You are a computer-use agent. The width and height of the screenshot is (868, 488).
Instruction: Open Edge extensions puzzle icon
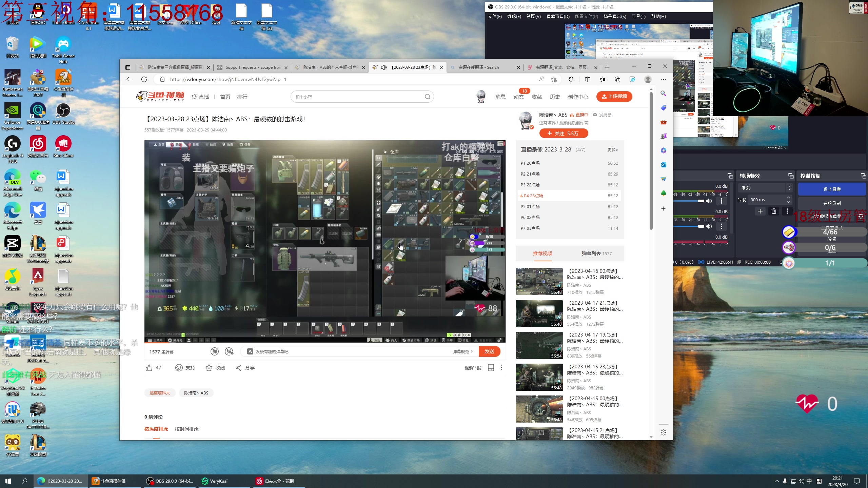point(571,79)
